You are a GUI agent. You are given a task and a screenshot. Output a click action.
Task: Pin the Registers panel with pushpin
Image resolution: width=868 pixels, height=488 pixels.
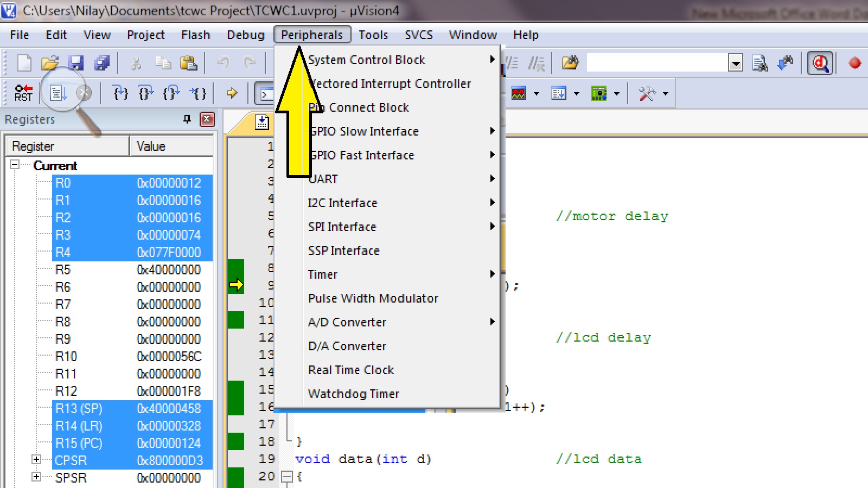coord(187,119)
